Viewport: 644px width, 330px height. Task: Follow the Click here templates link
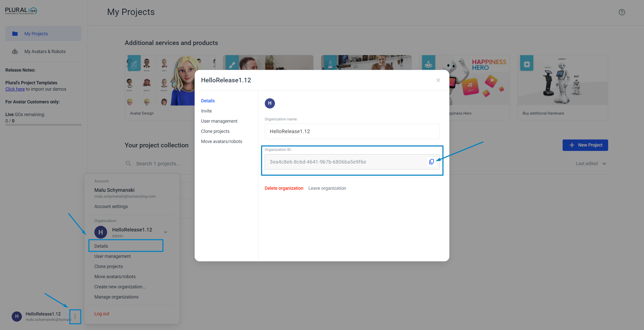(15, 89)
